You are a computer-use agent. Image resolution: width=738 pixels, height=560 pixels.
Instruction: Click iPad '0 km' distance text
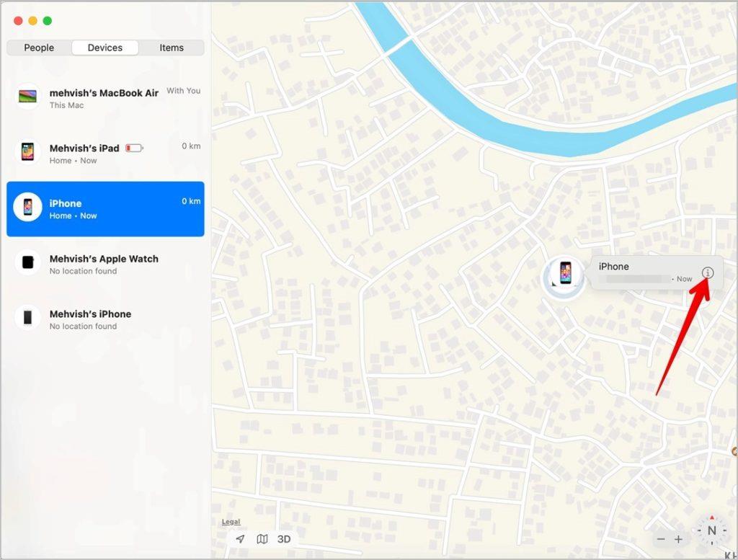tap(191, 146)
